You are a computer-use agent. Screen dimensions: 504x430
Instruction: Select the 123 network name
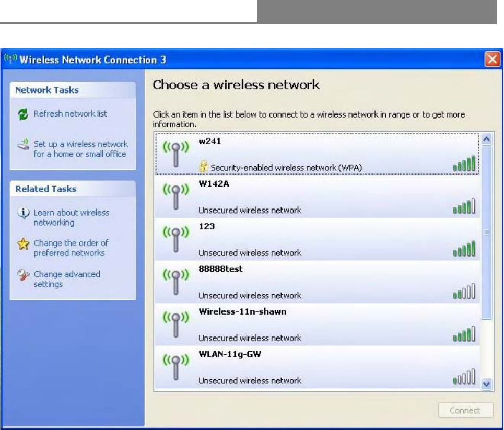pyautogui.click(x=207, y=226)
